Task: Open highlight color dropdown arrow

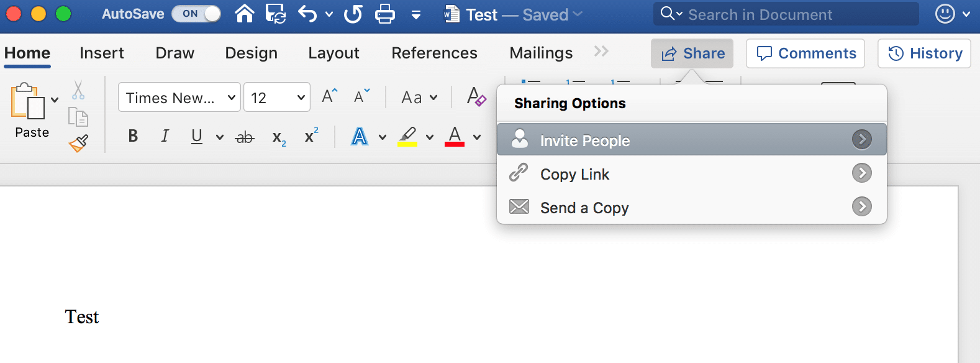Action: (x=430, y=137)
